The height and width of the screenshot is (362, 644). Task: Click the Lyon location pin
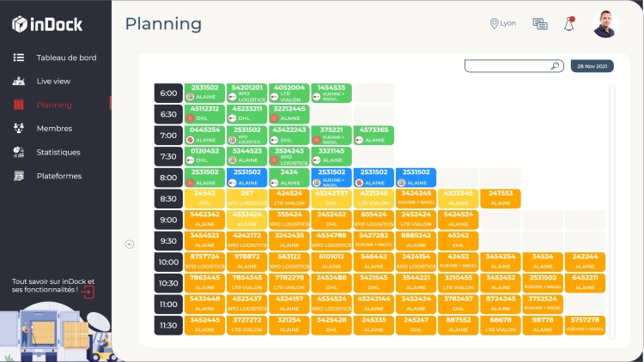pos(495,24)
